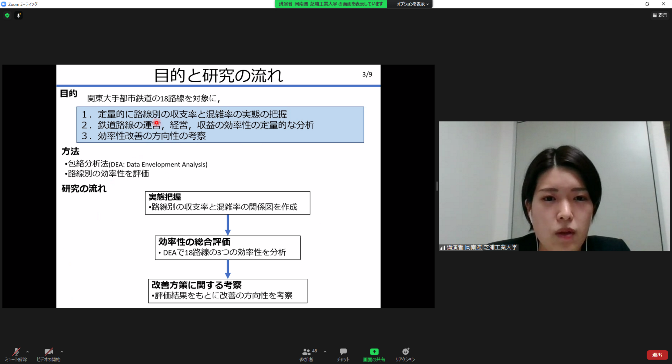This screenshot has height=364, width=672.
Task: Open the Reactions menu
Action: tap(405, 352)
